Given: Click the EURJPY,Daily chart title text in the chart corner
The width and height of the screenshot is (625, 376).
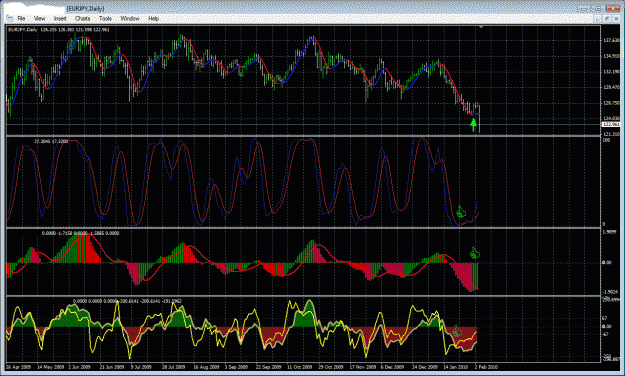Looking at the screenshot, I should click(x=23, y=30).
